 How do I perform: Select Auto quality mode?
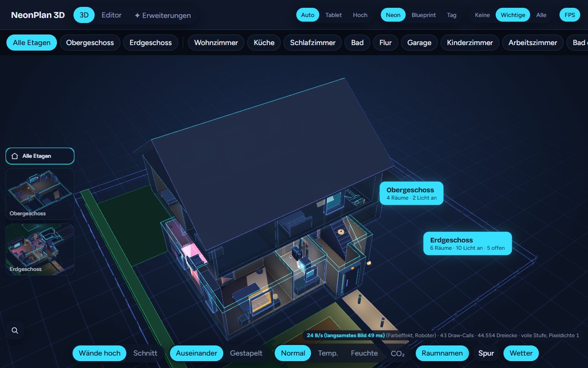pos(308,15)
